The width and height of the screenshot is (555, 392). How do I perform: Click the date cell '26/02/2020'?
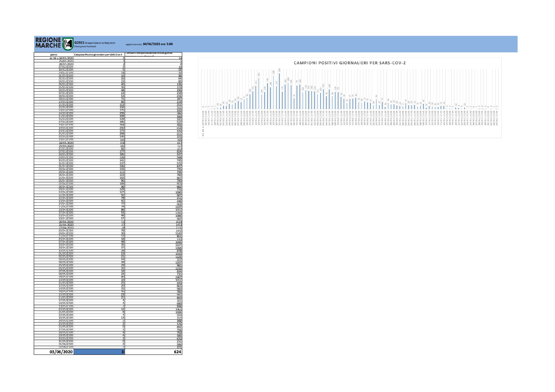(66, 64)
